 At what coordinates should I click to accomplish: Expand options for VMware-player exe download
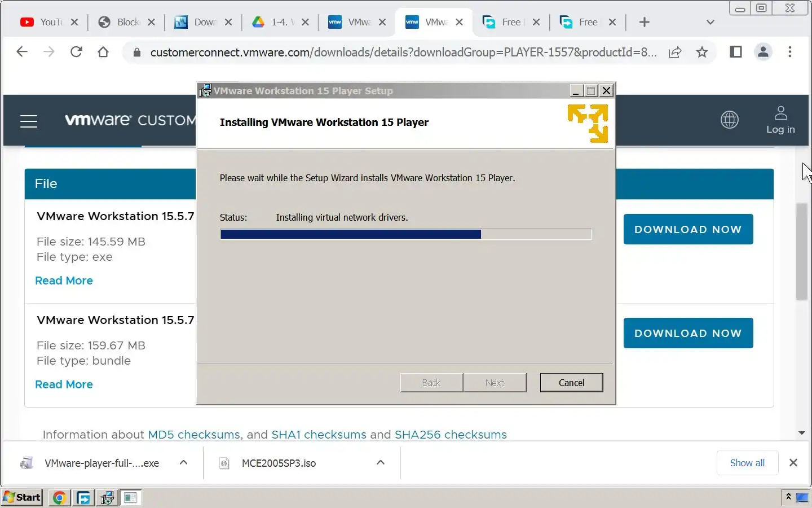click(183, 463)
